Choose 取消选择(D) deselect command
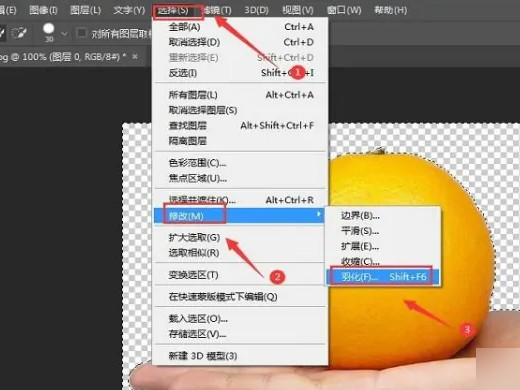The width and height of the screenshot is (520, 390). (240, 42)
